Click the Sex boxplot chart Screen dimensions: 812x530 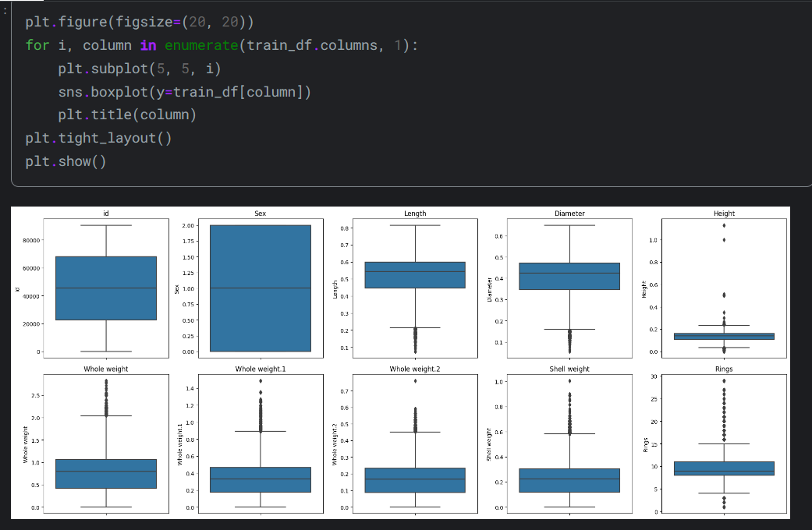coord(260,288)
